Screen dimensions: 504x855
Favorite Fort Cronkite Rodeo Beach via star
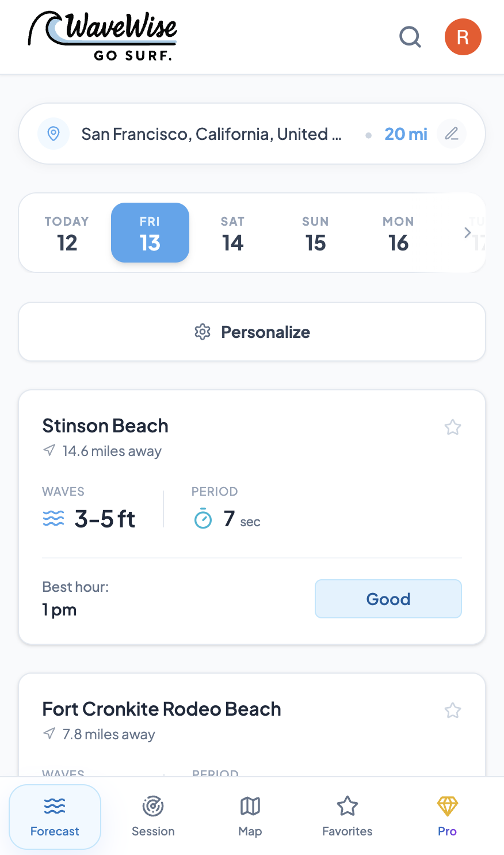coord(453,710)
